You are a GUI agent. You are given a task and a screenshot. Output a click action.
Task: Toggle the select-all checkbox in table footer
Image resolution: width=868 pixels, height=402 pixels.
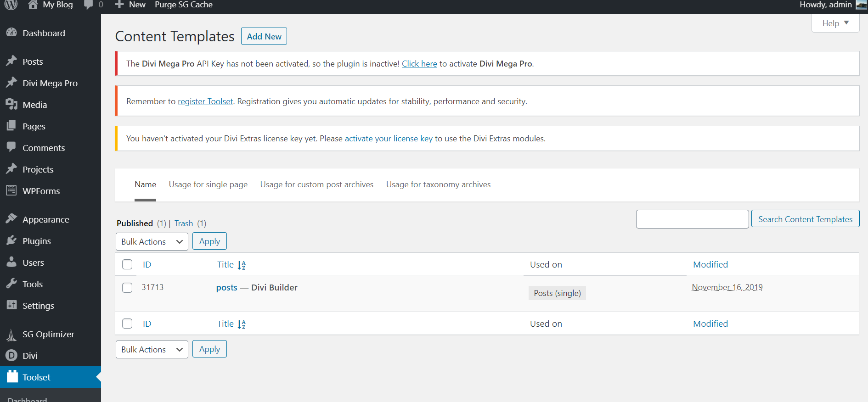(127, 324)
